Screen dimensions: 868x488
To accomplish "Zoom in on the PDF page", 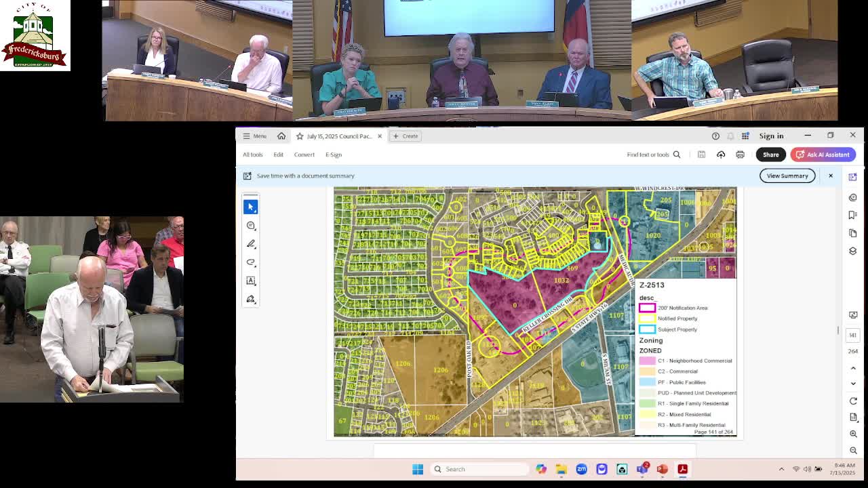I will click(x=853, y=434).
